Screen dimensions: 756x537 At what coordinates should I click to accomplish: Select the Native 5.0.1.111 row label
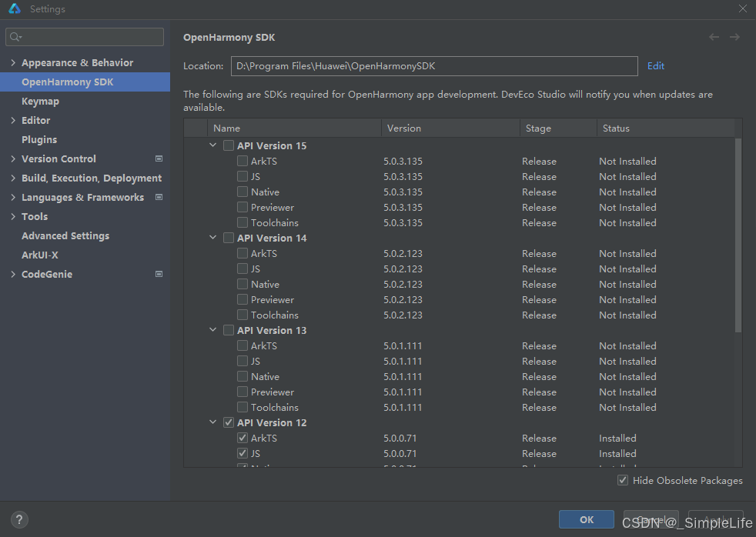[x=265, y=377]
